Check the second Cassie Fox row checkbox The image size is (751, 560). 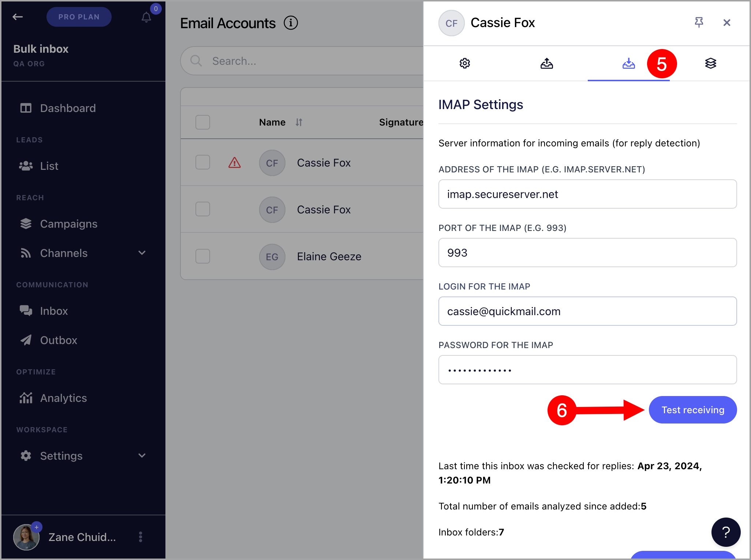[x=203, y=209]
